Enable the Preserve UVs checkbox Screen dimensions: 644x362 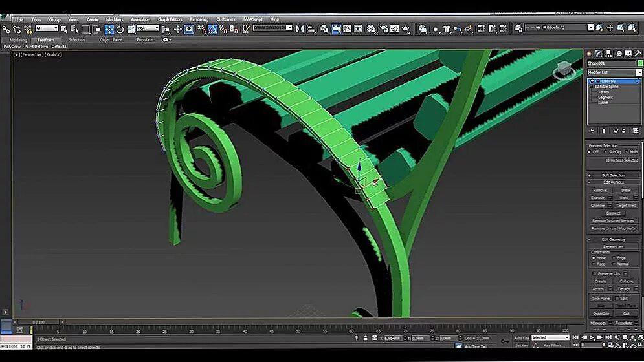point(595,273)
